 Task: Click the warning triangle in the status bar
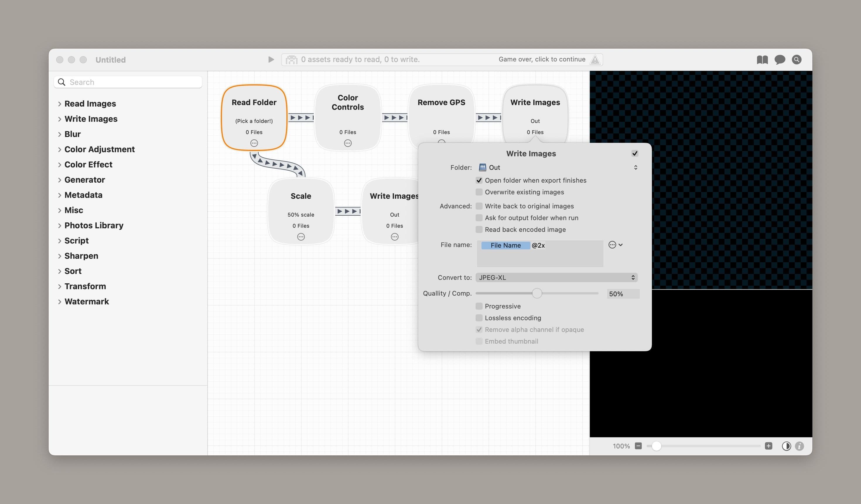[595, 60]
